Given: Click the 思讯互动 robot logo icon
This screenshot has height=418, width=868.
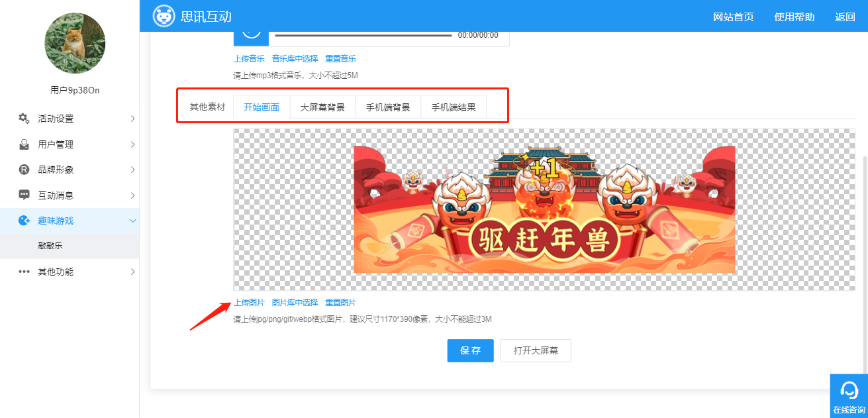Looking at the screenshot, I should tap(164, 16).
